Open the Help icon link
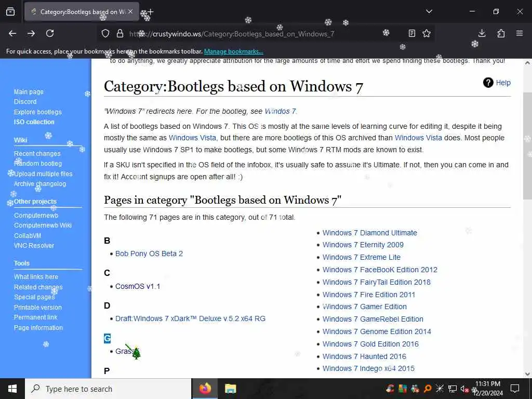Viewport: 532px width, 399px height. (x=497, y=83)
